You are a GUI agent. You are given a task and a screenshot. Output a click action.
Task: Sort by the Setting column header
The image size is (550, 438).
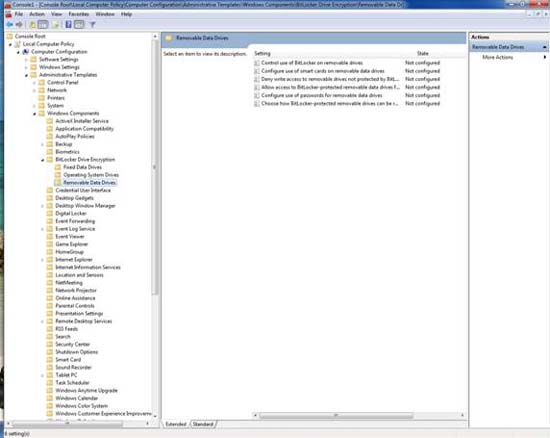coord(262,54)
